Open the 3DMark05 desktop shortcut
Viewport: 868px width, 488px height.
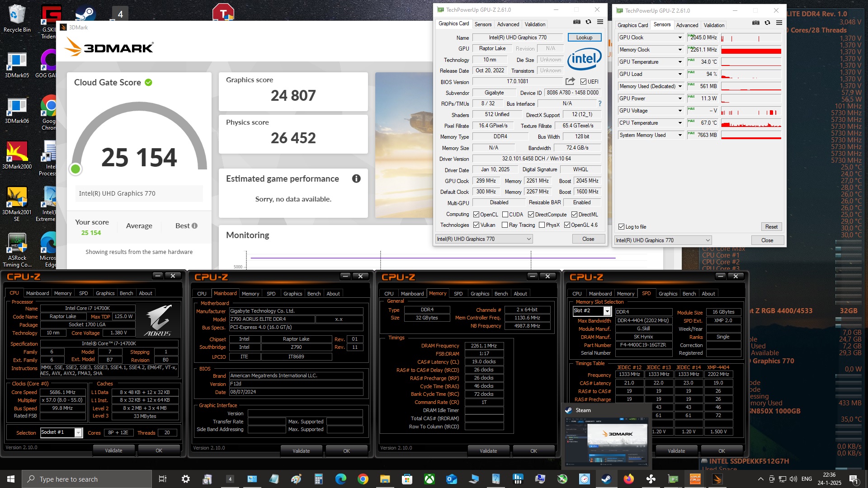[x=17, y=65]
